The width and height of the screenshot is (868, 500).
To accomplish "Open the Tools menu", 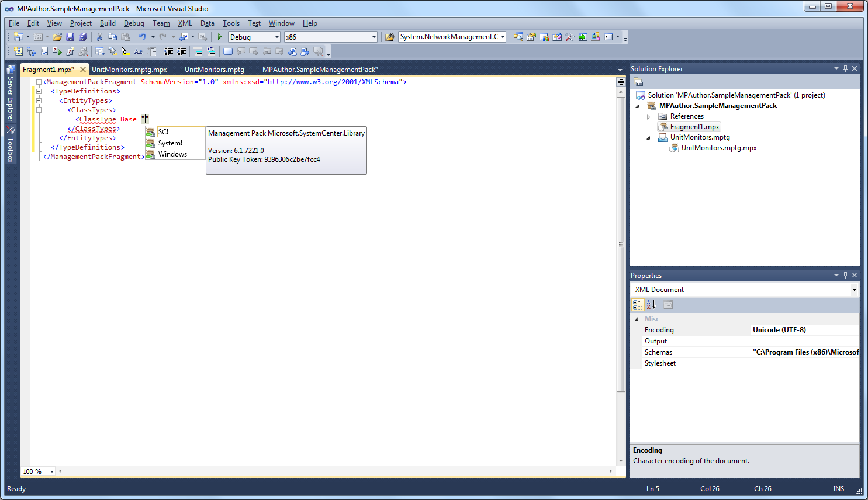I will [x=231, y=23].
